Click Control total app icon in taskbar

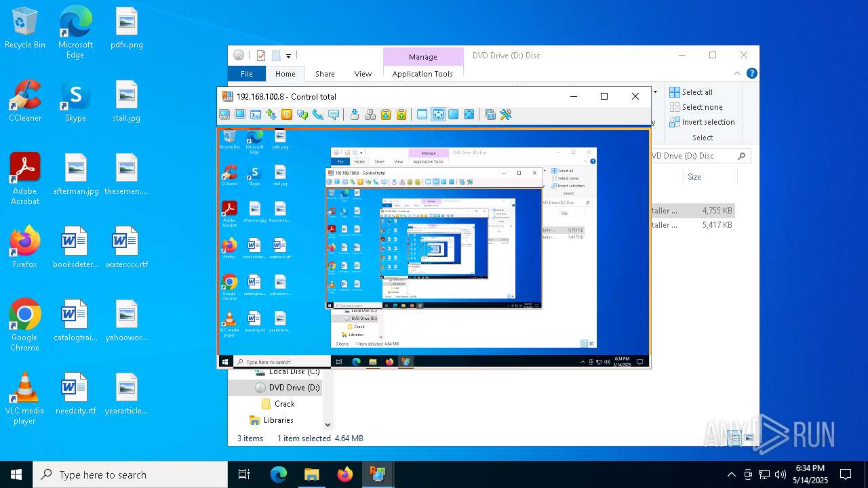(x=377, y=474)
